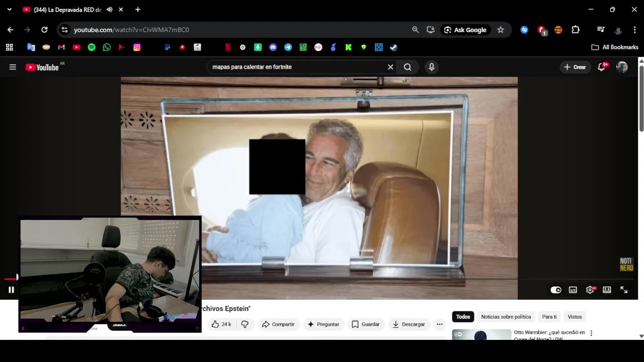Image resolution: width=644 pixels, height=362 pixels.
Task: Select the Todos filter chip
Action: click(463, 317)
